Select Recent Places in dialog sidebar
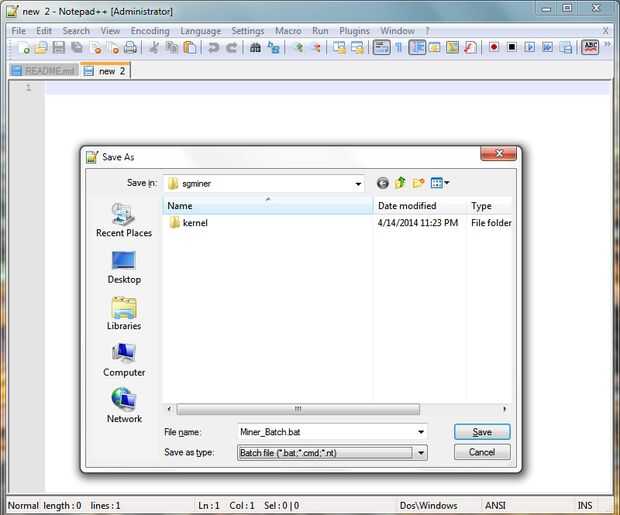The width and height of the screenshot is (620, 515). click(x=124, y=220)
